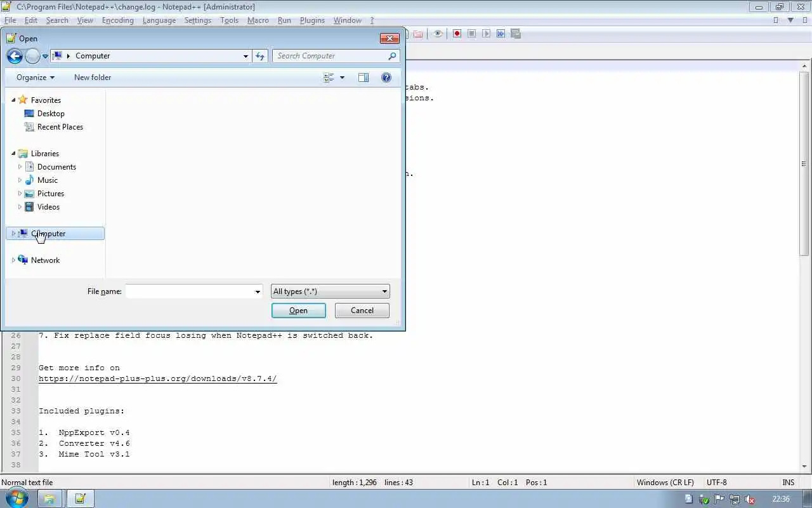
Task: Select Desktop under Favorites
Action: click(x=51, y=114)
